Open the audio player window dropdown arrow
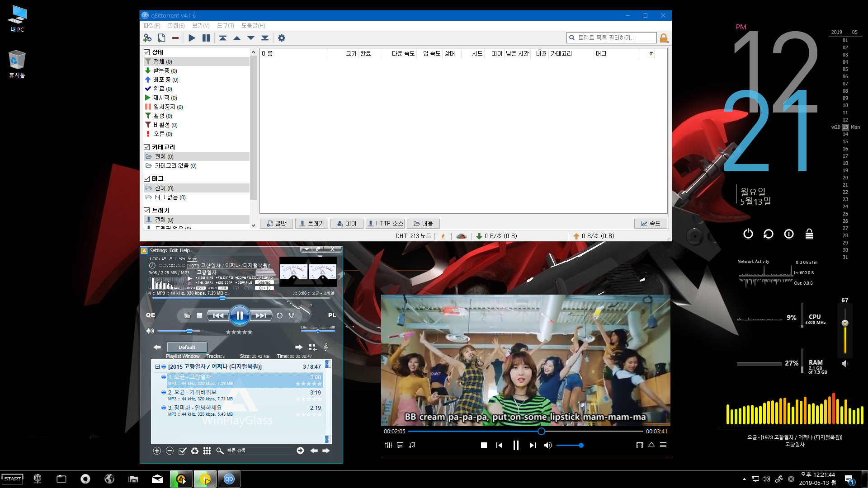Screen dimensions: 868x488 point(306,249)
